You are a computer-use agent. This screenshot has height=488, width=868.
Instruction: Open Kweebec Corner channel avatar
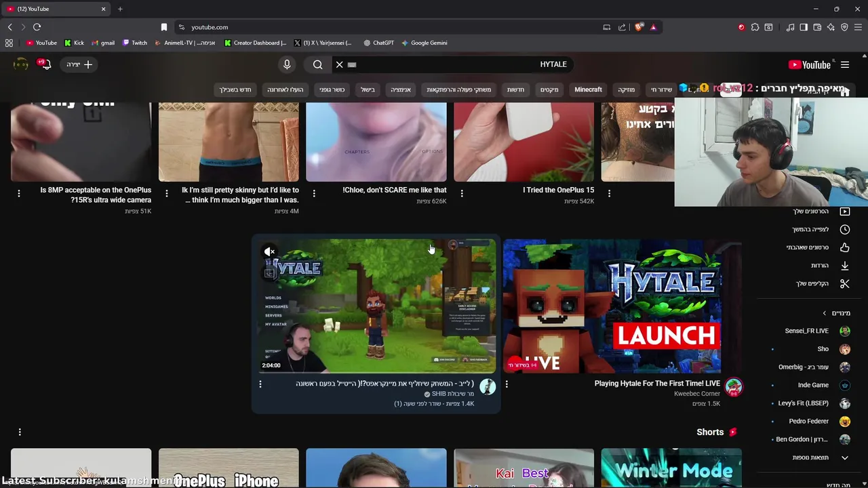tap(733, 387)
